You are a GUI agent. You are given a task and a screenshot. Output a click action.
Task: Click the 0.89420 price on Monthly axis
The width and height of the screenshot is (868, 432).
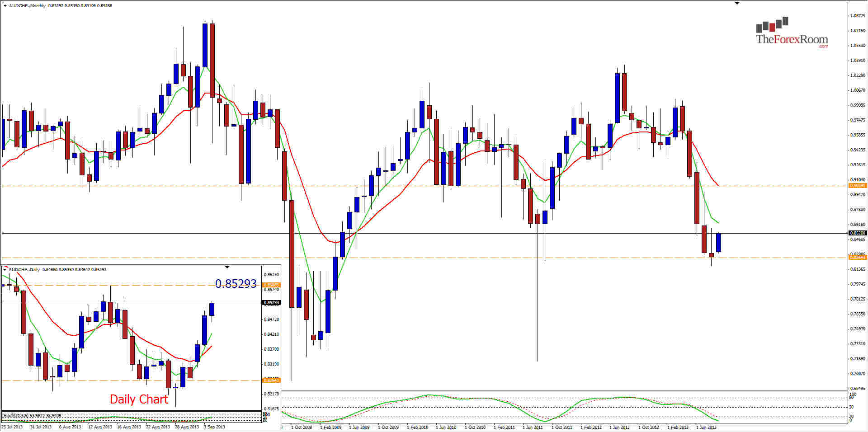[858, 195]
